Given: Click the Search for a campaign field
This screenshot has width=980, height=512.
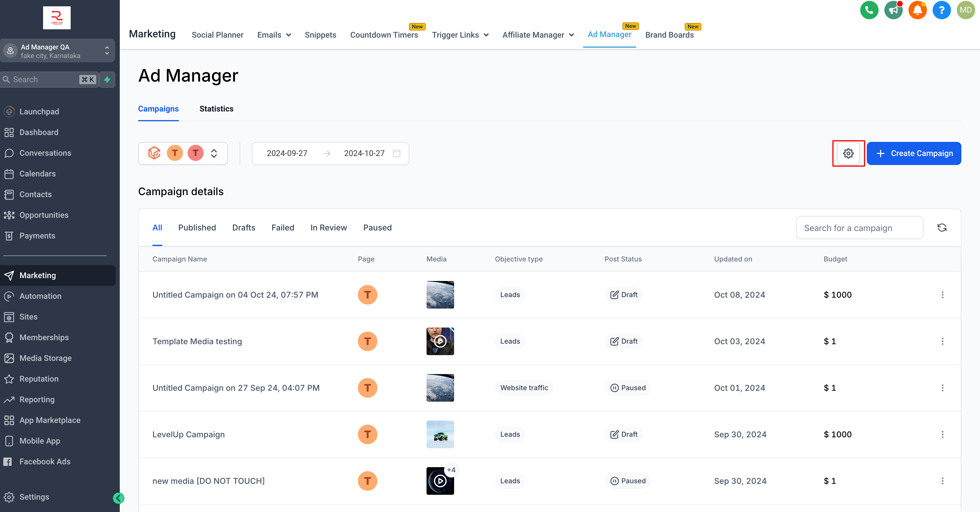Looking at the screenshot, I should [859, 228].
